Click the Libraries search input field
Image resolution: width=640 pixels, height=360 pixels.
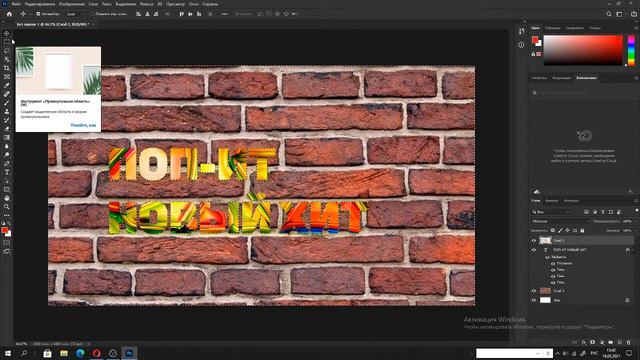[x=584, y=93]
